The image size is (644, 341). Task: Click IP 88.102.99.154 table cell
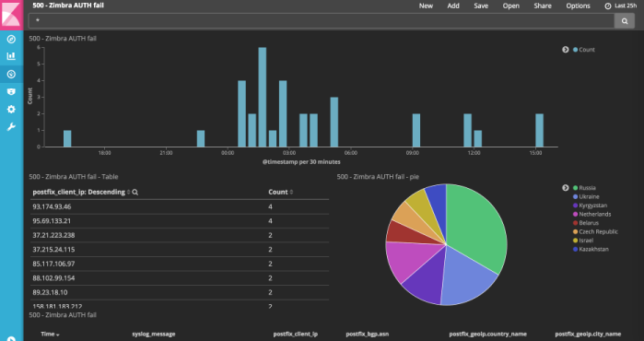pyautogui.click(x=53, y=278)
